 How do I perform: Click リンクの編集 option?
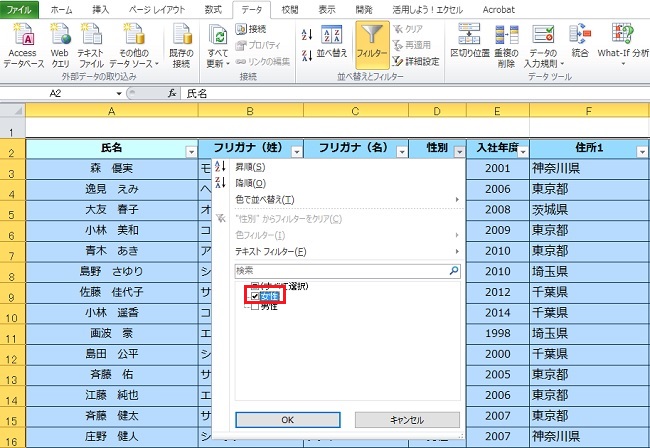point(262,61)
